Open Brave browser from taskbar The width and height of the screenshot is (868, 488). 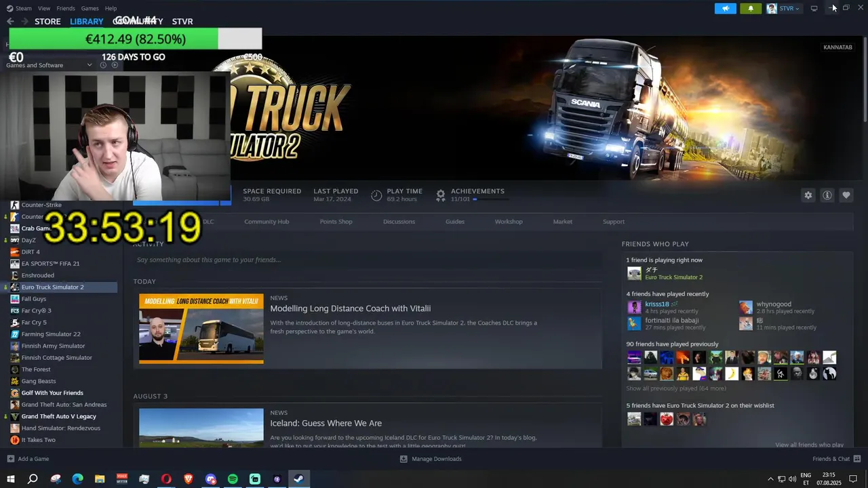coord(189,479)
